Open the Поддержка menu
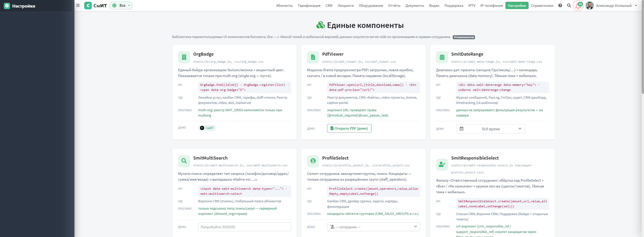Viewport: 644px width, 237px height. [x=454, y=6]
